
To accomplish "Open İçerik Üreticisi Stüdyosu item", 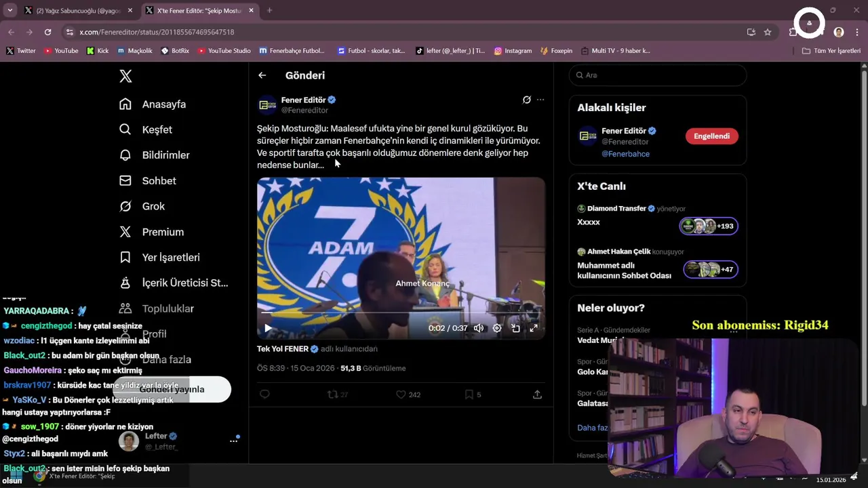I will 174,283.
